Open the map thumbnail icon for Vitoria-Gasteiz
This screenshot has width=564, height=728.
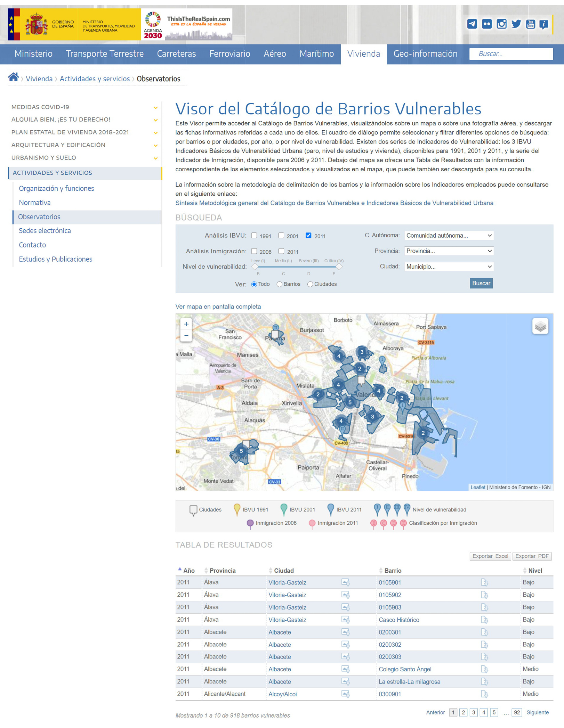click(346, 582)
